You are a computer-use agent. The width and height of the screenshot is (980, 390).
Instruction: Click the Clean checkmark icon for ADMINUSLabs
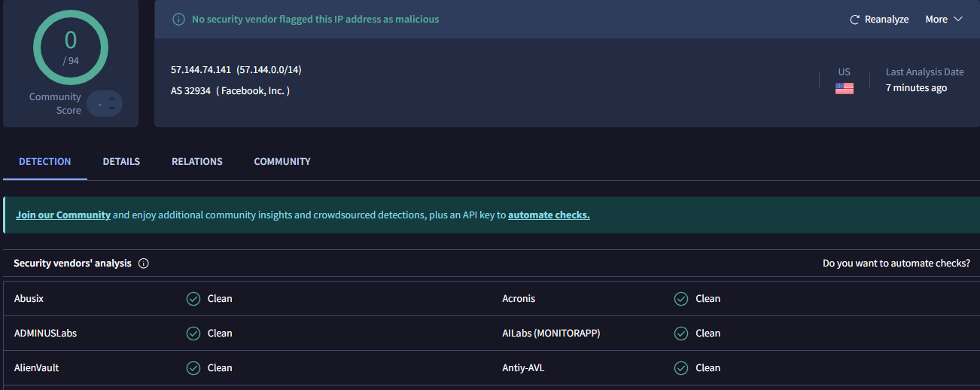click(x=193, y=334)
